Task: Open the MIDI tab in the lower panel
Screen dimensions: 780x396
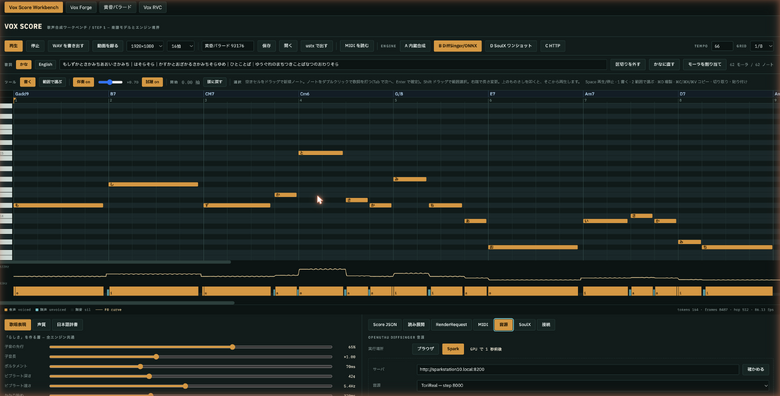Action: pyautogui.click(x=483, y=325)
